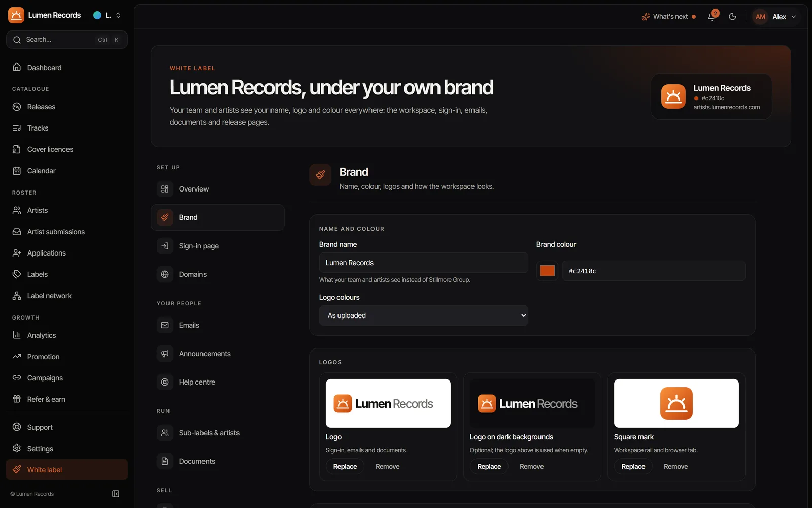The image size is (812, 508).
Task: Click the Tracks list icon
Action: [x=17, y=128]
